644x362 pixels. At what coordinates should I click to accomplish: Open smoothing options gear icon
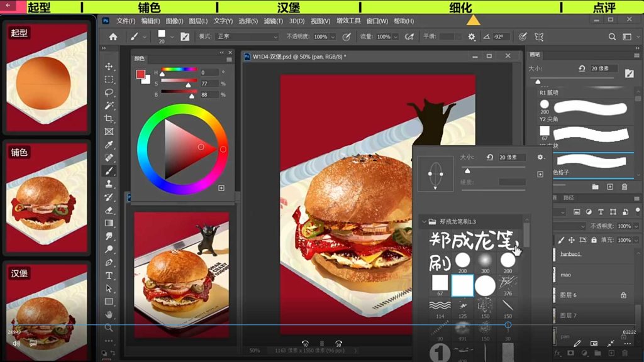(x=472, y=37)
